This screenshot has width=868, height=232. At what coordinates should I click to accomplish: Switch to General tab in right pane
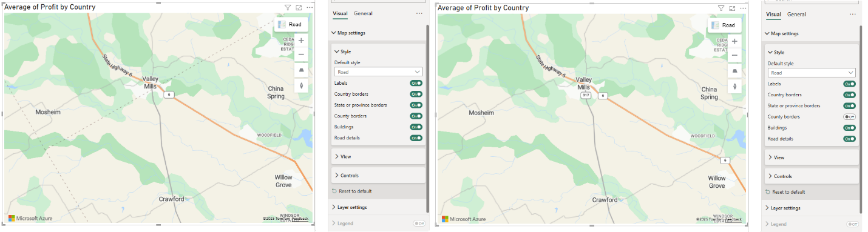point(797,14)
